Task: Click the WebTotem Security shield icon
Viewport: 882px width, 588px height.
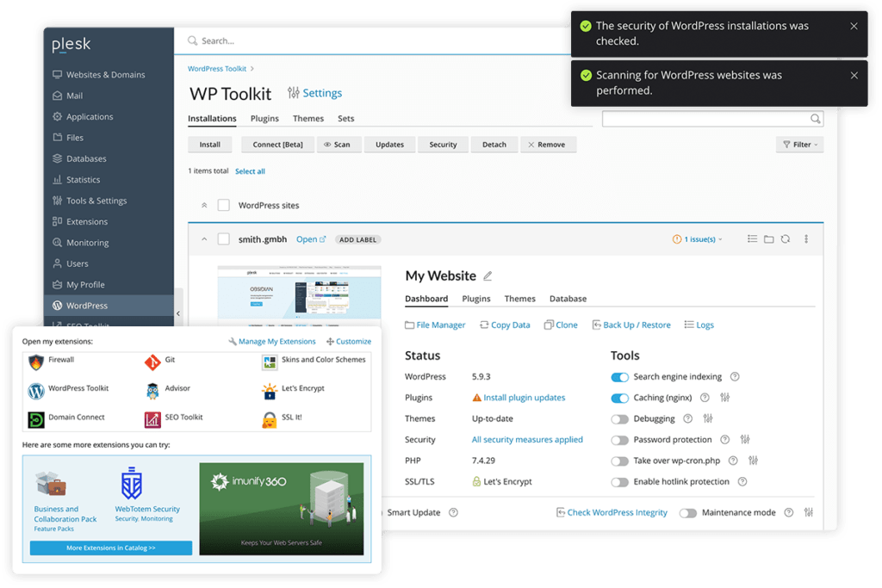Action: 132,484
